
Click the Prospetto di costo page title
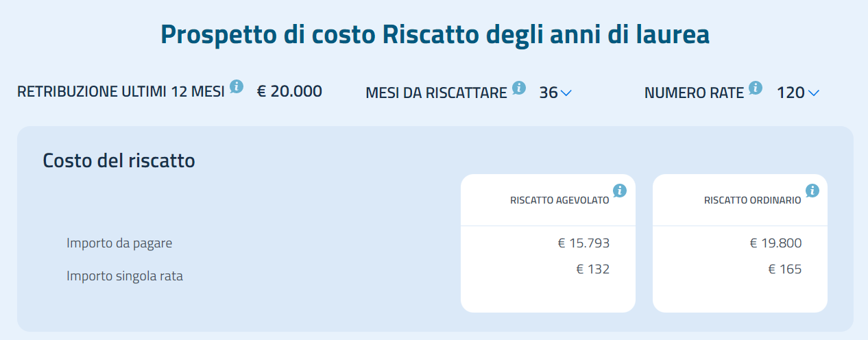pos(435,34)
